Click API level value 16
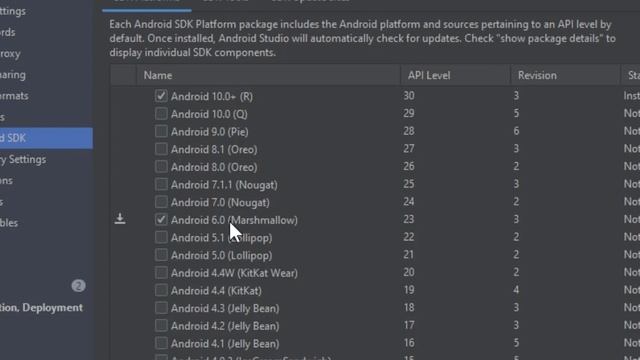640x360 pixels. [409, 343]
